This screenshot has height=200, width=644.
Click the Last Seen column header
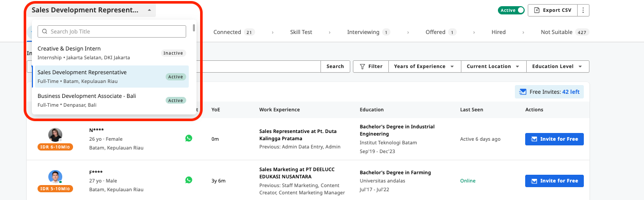click(x=472, y=110)
